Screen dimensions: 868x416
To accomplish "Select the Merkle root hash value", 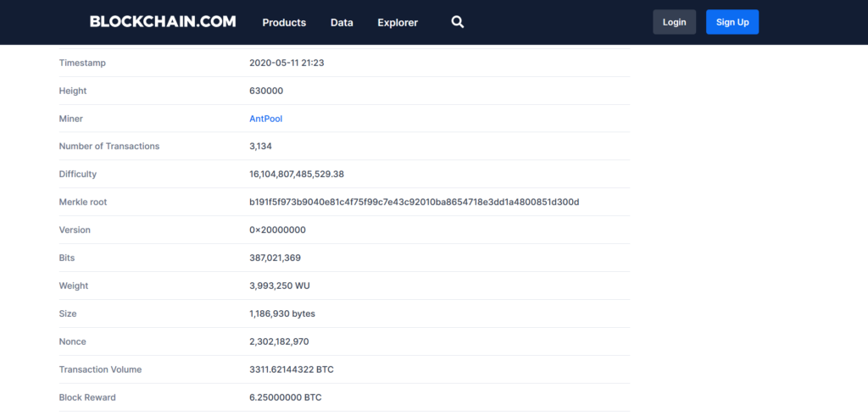I will pyautogui.click(x=414, y=202).
